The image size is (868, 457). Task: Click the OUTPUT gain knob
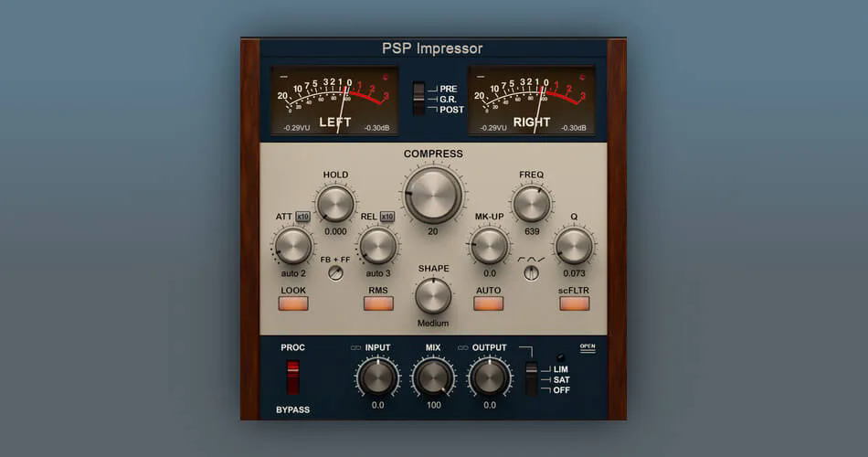tap(490, 377)
